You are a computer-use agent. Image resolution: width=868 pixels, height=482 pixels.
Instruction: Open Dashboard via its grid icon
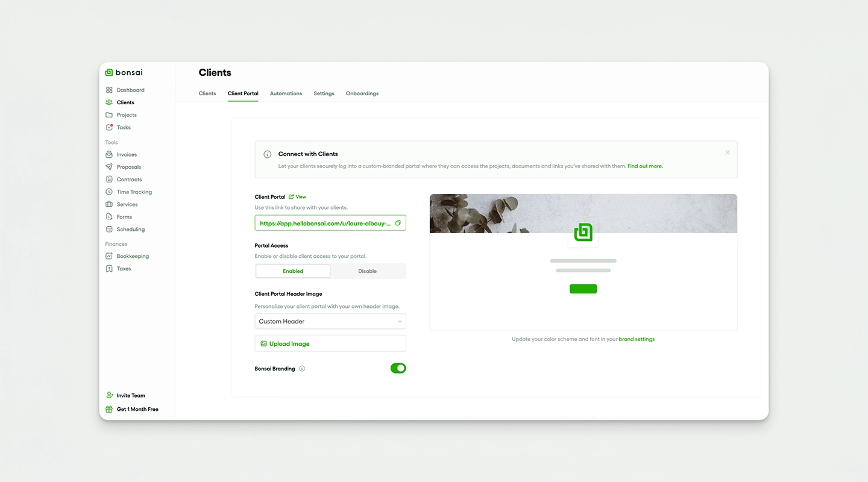tap(109, 90)
